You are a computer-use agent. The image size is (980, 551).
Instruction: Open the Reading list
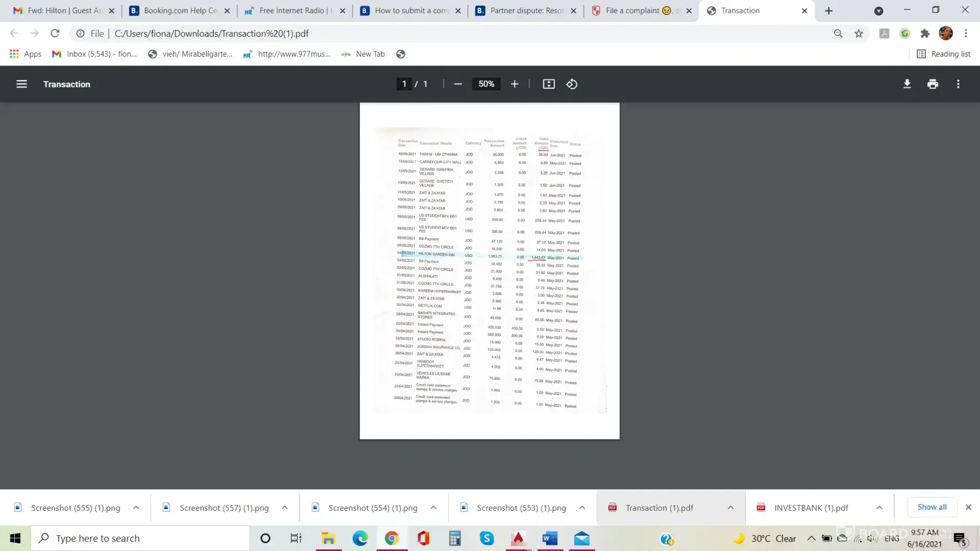[x=944, y=54]
